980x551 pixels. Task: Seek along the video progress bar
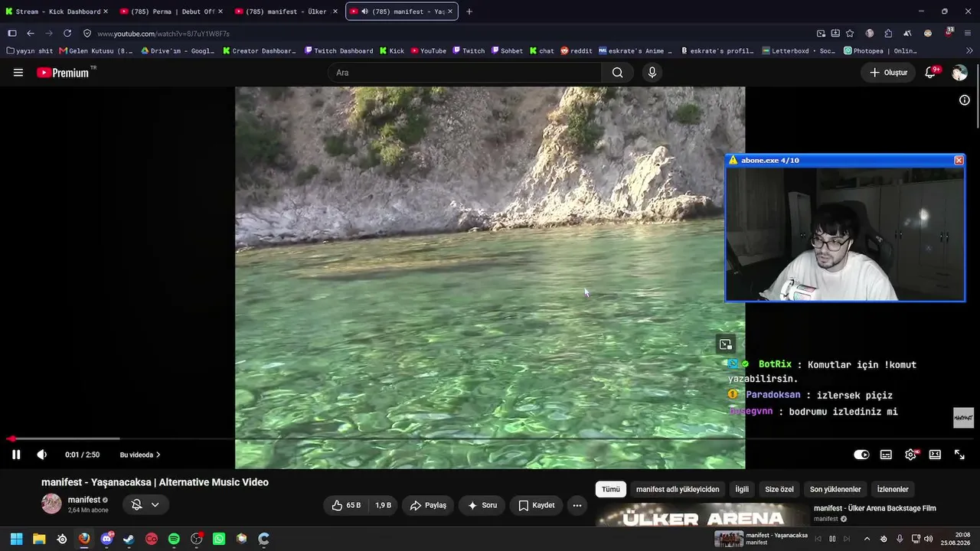pos(490,439)
